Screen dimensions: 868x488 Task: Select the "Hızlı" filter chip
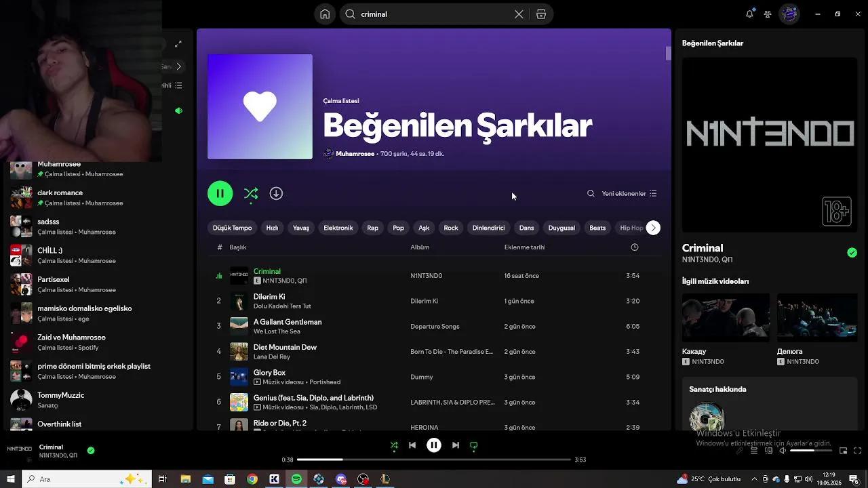[272, 228]
